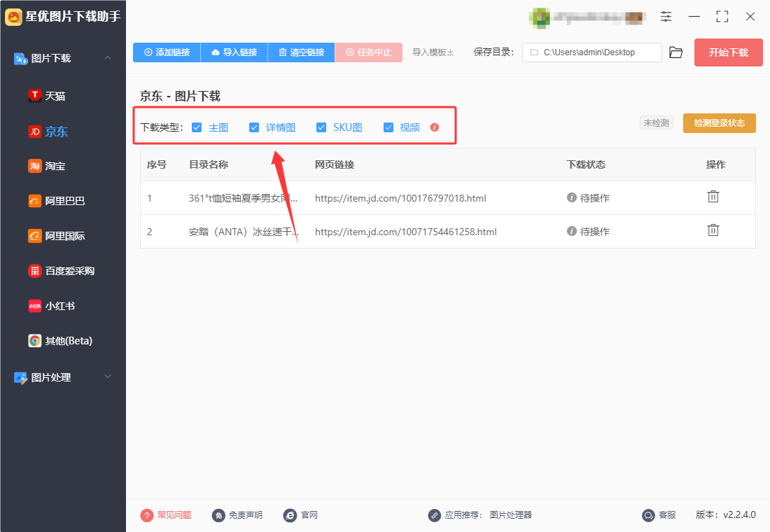Open the 官网 website link

[300, 514]
